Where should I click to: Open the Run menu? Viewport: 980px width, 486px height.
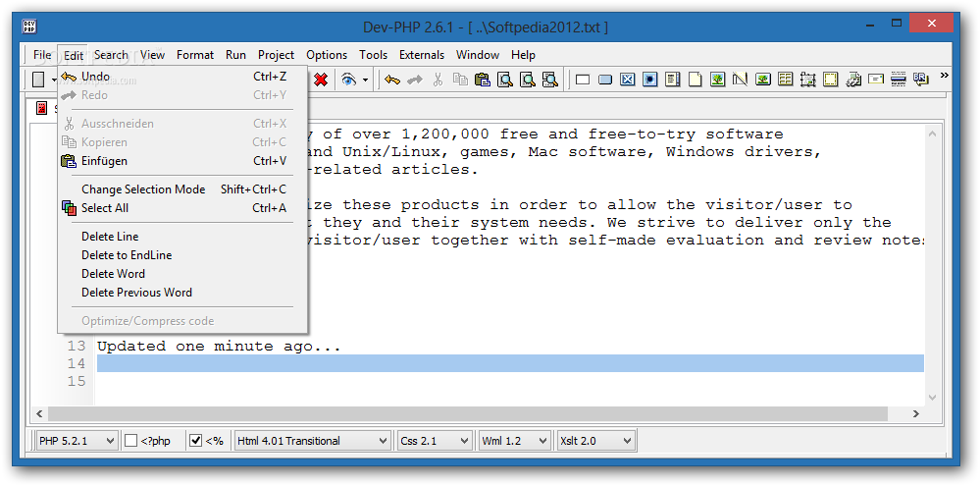[x=235, y=55]
